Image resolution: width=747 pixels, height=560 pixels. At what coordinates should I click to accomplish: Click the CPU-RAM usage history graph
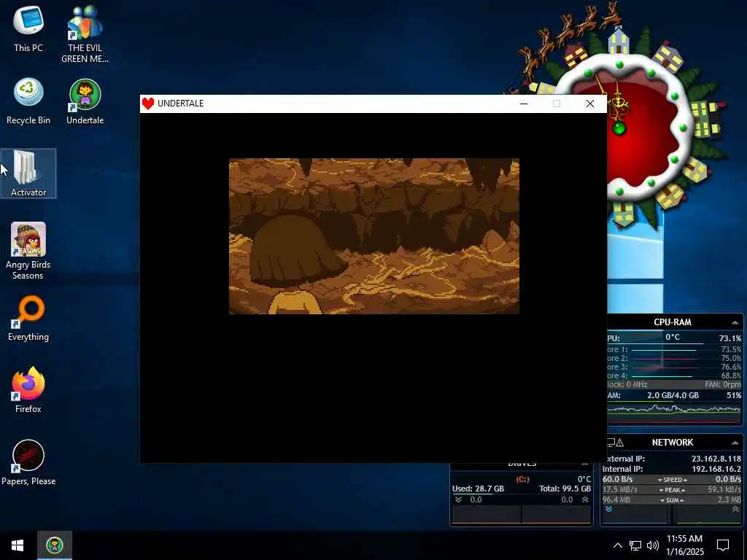(675, 413)
